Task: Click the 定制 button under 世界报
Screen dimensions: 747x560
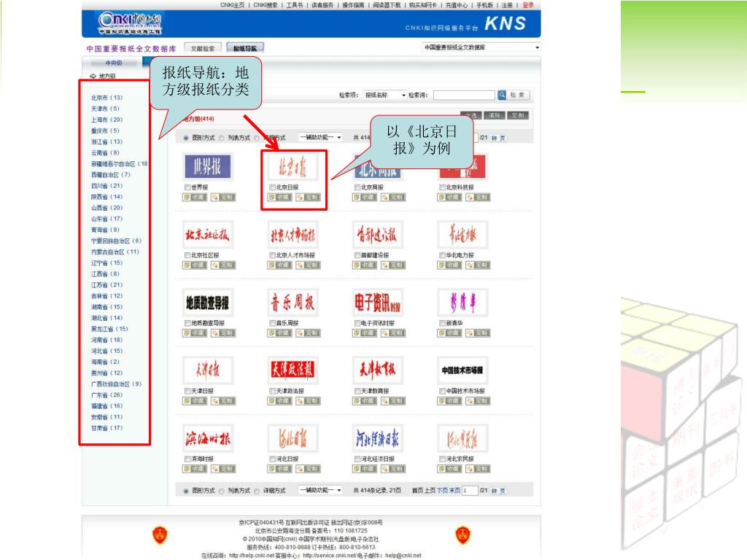Action: tap(223, 197)
